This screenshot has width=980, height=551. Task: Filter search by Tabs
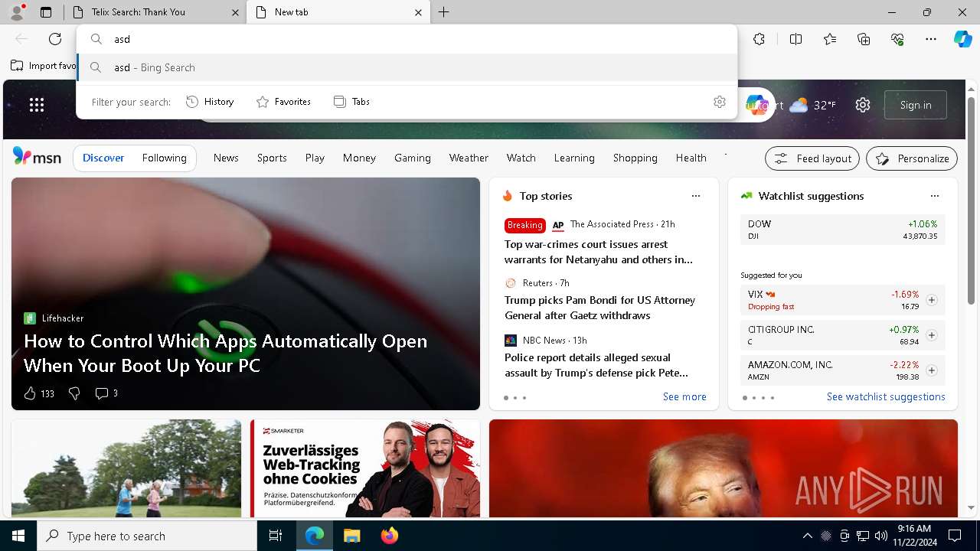[351, 102]
